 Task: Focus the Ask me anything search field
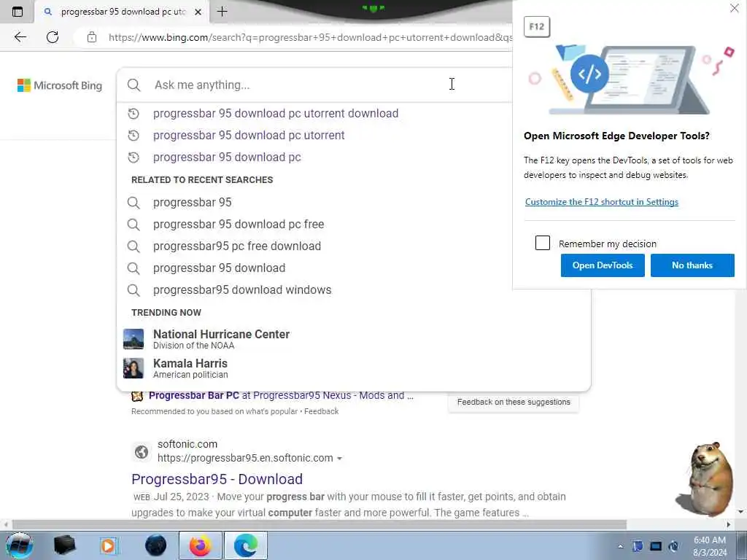(314, 85)
